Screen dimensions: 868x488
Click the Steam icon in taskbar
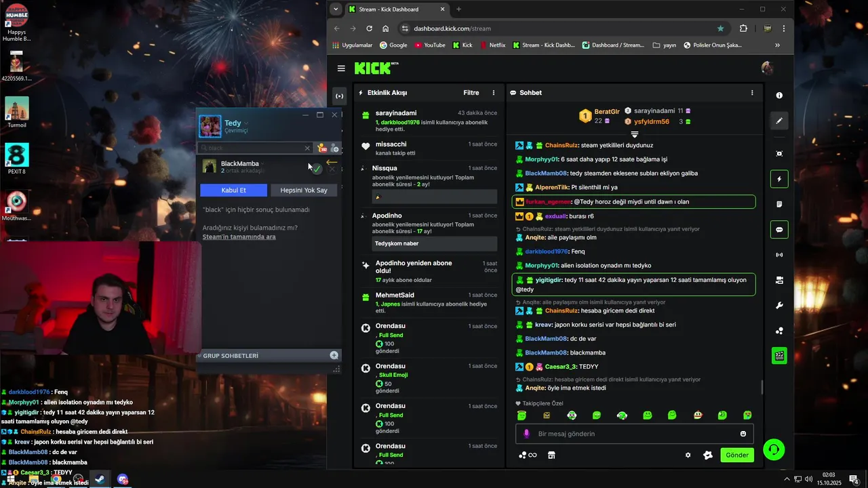click(x=100, y=479)
